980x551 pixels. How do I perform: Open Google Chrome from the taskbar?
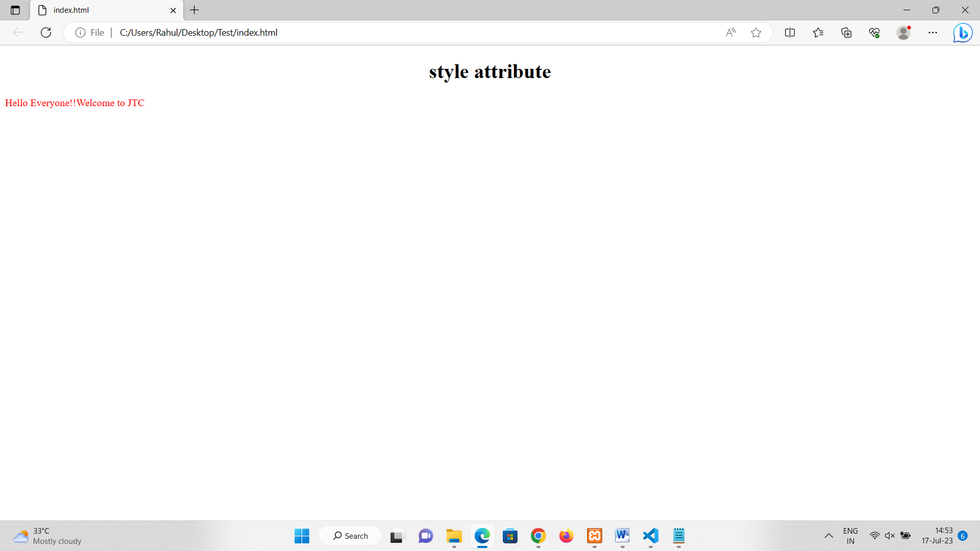point(538,536)
